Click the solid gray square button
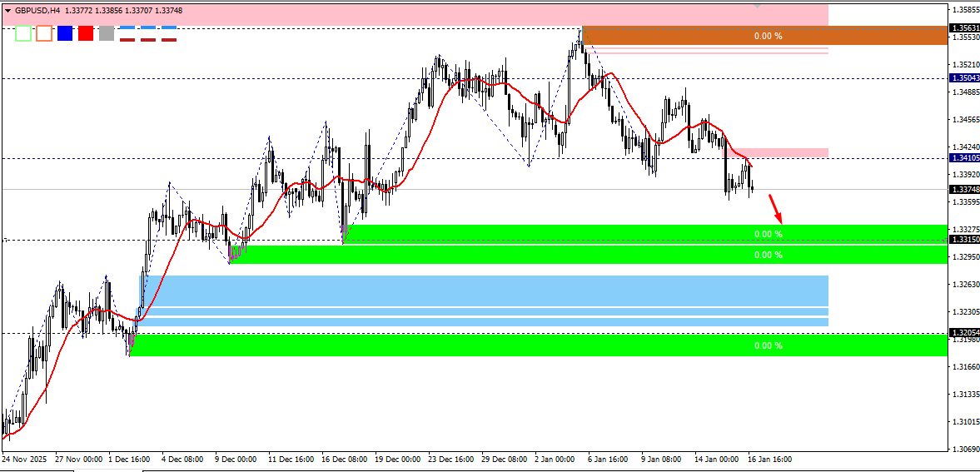Image resolution: width=980 pixels, height=472 pixels. pos(107,34)
